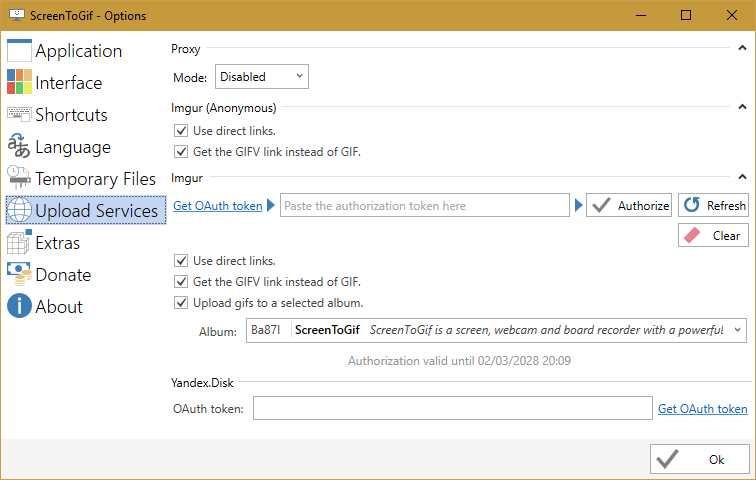Click the Application sidebar icon

tap(19, 51)
